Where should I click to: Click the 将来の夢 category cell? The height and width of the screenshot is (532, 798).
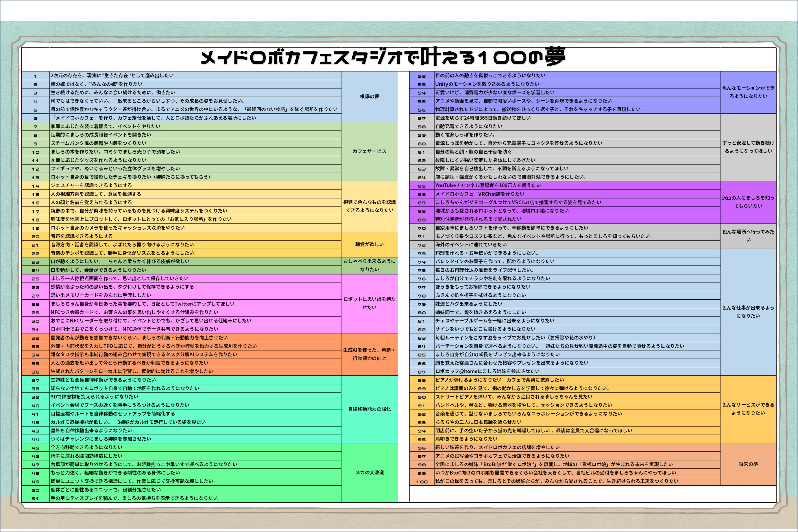748,464
